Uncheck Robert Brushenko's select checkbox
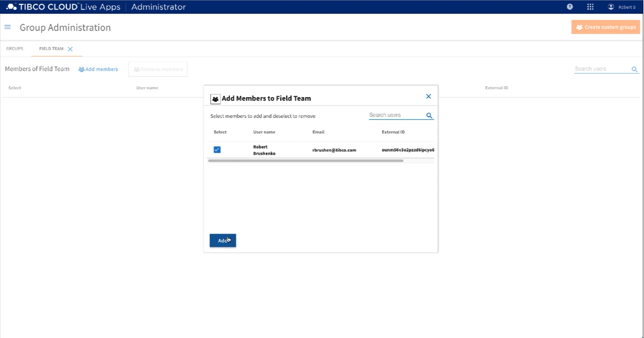The width and height of the screenshot is (644, 338). (217, 150)
